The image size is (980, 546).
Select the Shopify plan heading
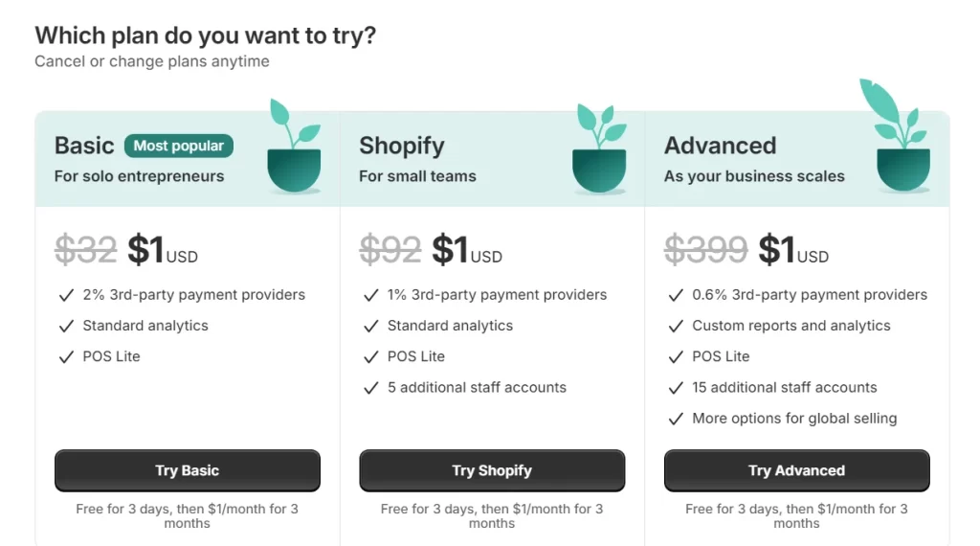[402, 146]
